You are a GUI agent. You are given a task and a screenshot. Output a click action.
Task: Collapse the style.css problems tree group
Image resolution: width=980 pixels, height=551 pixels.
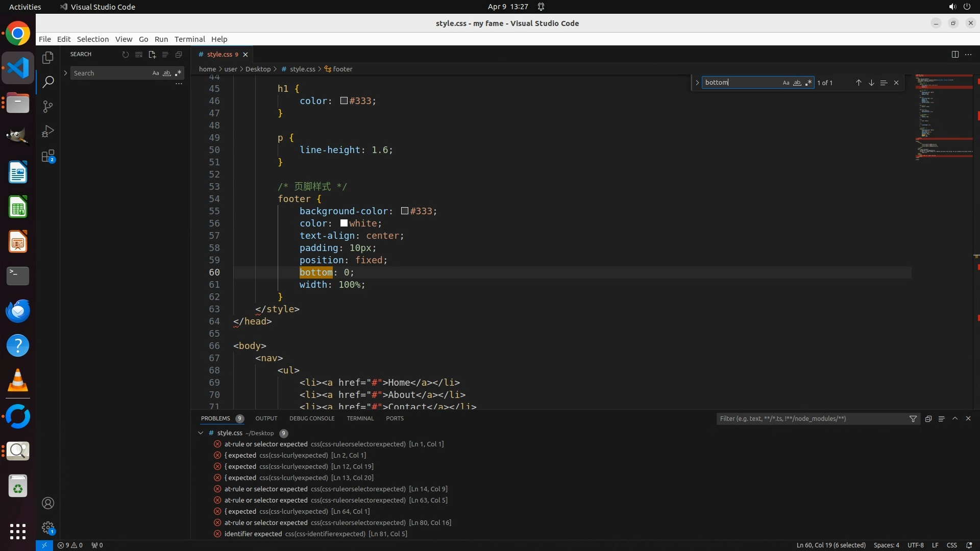(x=201, y=433)
